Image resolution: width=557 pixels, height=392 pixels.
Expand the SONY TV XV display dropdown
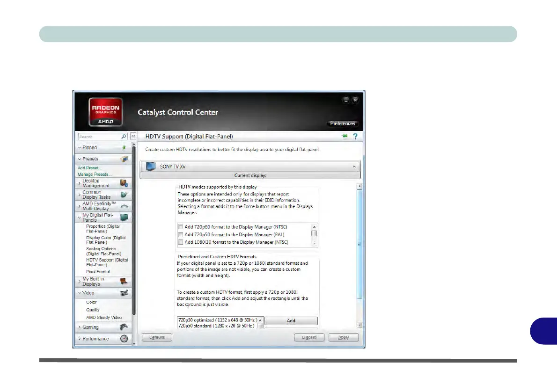tap(354, 167)
